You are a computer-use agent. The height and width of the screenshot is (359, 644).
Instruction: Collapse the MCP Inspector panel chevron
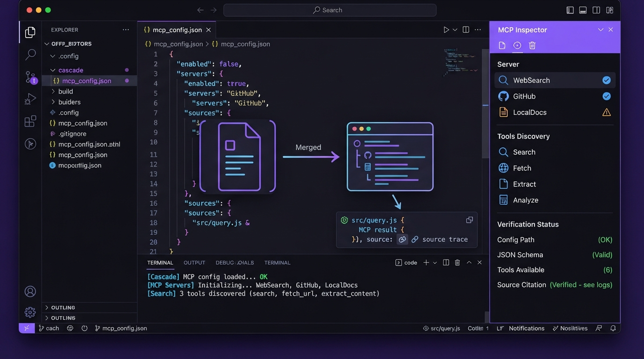[x=600, y=30]
